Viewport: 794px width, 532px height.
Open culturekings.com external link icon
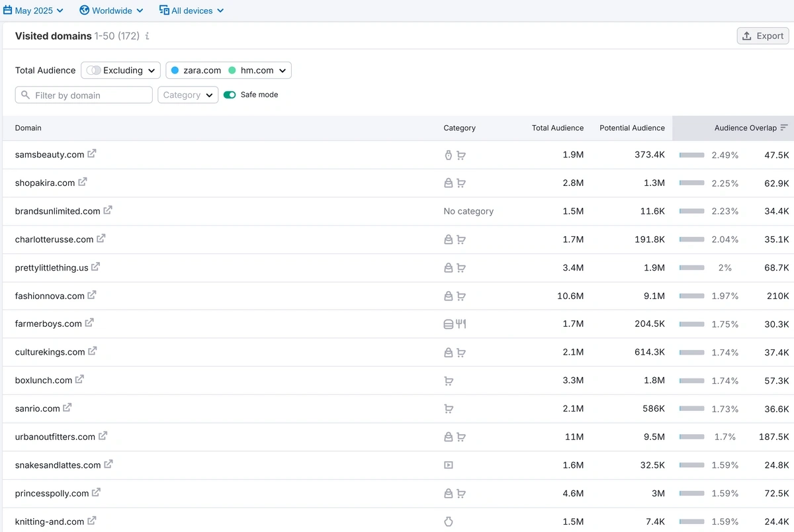[93, 351]
